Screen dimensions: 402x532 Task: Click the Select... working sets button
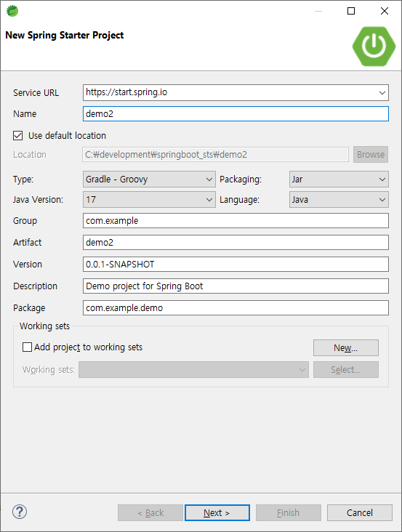346,369
